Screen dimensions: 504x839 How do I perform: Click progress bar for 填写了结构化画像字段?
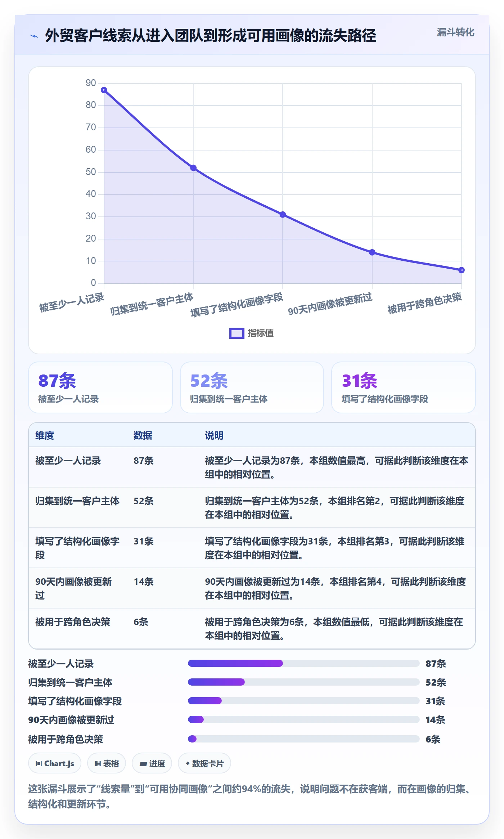(304, 701)
